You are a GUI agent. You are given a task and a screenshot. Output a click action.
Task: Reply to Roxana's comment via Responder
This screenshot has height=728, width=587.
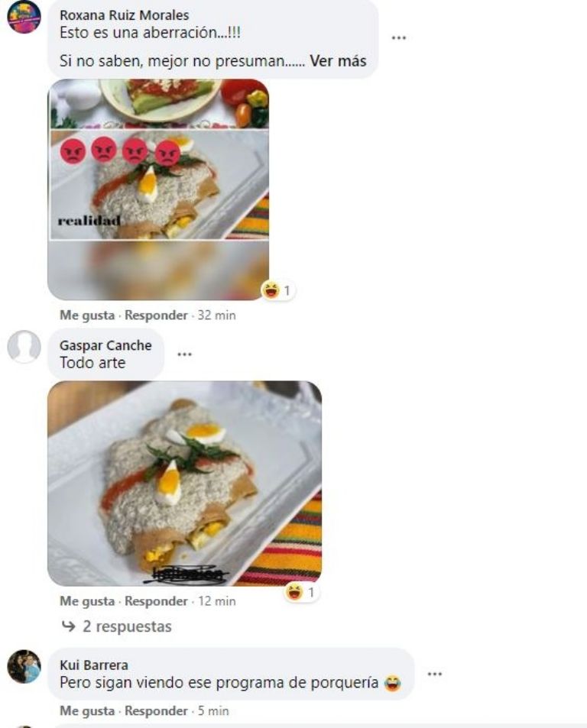click(x=156, y=315)
